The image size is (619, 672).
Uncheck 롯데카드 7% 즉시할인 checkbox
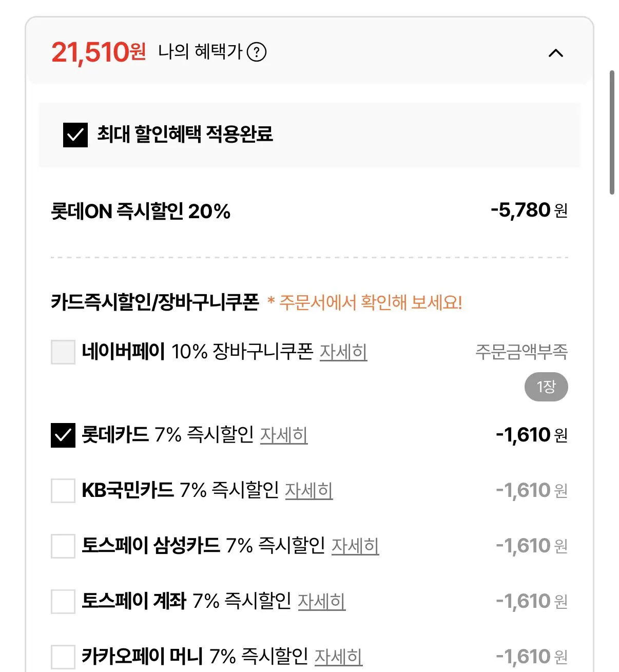click(x=63, y=435)
